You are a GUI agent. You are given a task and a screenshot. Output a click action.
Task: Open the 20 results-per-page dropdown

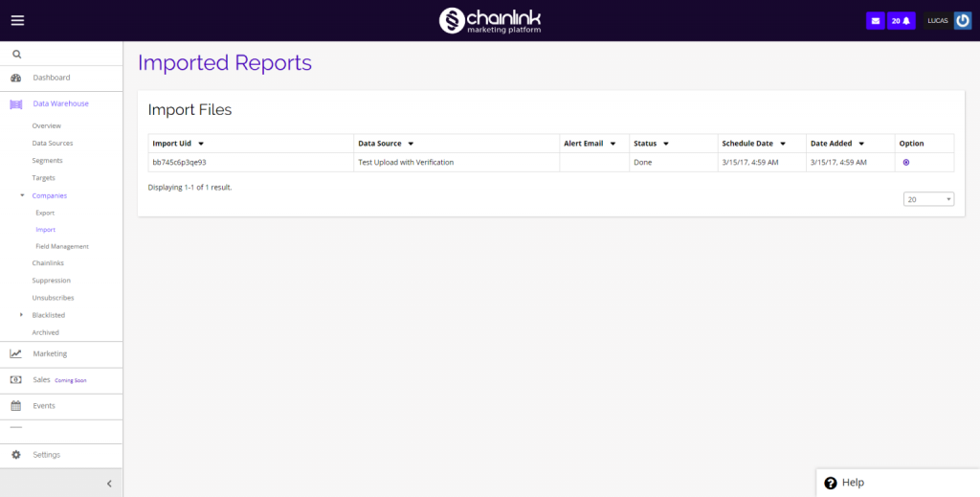(x=928, y=199)
